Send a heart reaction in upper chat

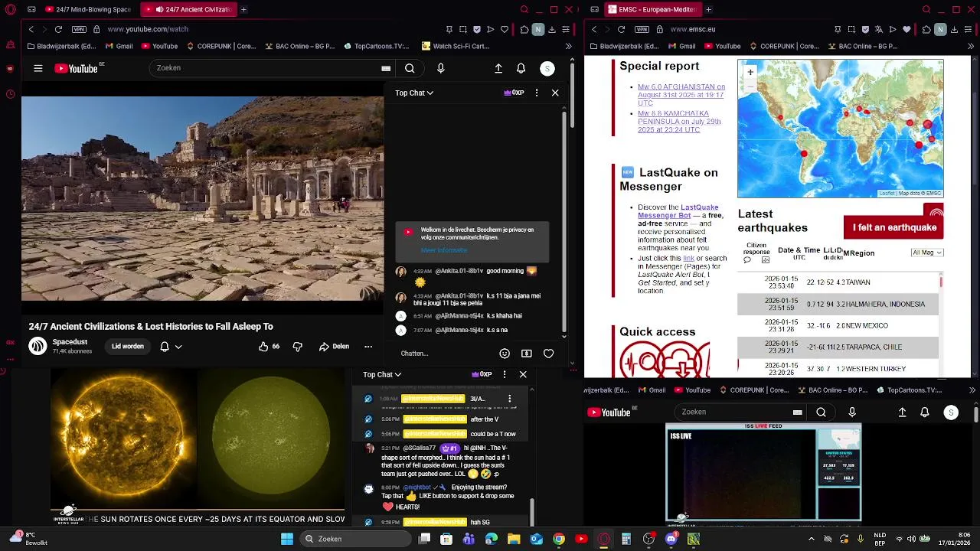pos(548,354)
